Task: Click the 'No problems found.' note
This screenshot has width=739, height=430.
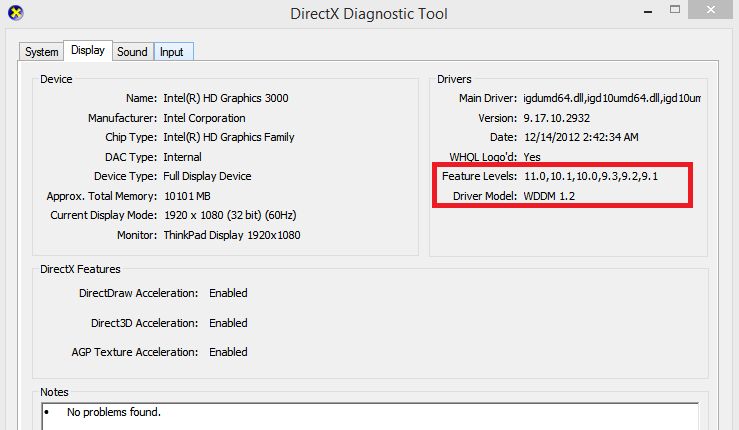Action: (114, 413)
